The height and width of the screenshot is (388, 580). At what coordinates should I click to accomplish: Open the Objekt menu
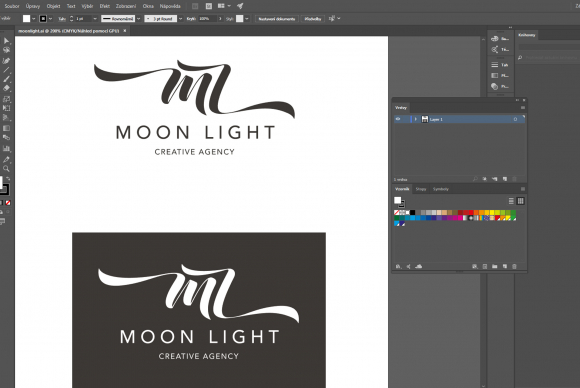click(x=53, y=6)
